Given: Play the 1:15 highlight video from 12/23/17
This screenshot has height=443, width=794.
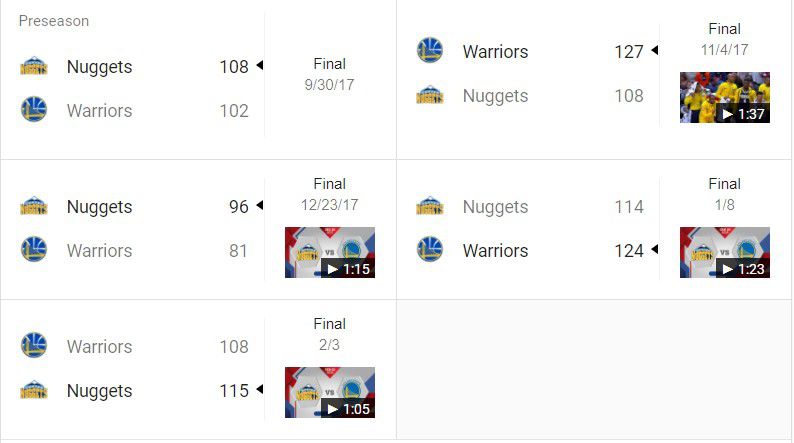Looking at the screenshot, I should (330, 252).
